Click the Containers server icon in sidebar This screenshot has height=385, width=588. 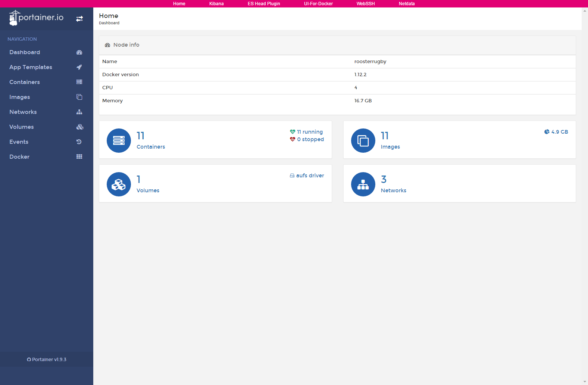coord(79,82)
